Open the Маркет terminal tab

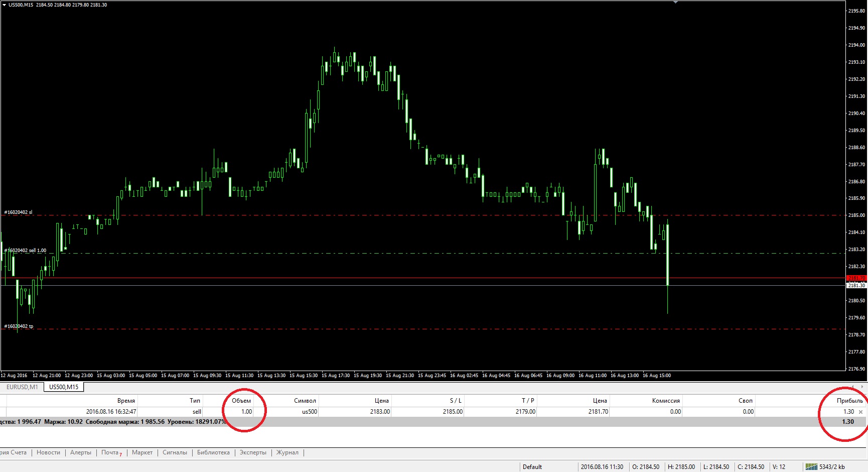(142, 452)
